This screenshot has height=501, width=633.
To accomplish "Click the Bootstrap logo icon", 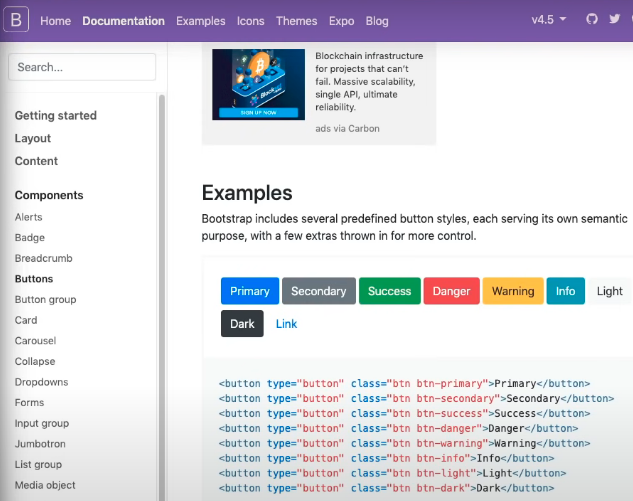I will tap(16, 19).
